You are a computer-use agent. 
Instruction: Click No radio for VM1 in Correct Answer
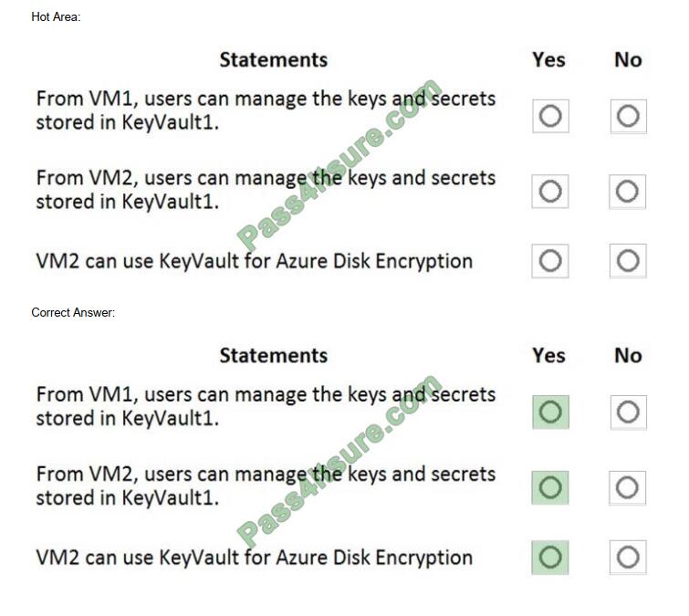coord(628,412)
